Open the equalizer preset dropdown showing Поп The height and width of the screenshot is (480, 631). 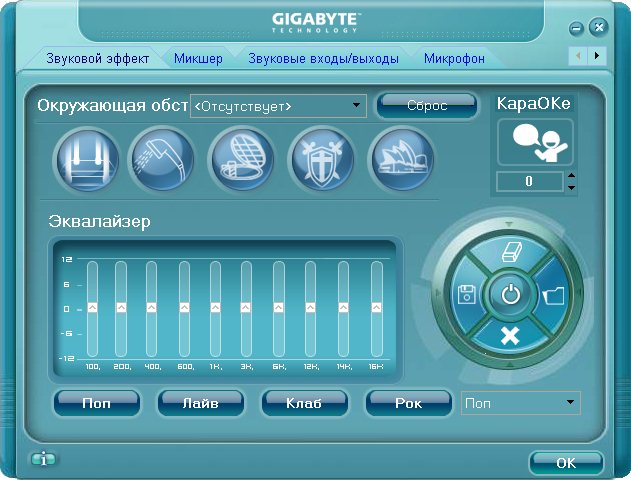point(521,403)
